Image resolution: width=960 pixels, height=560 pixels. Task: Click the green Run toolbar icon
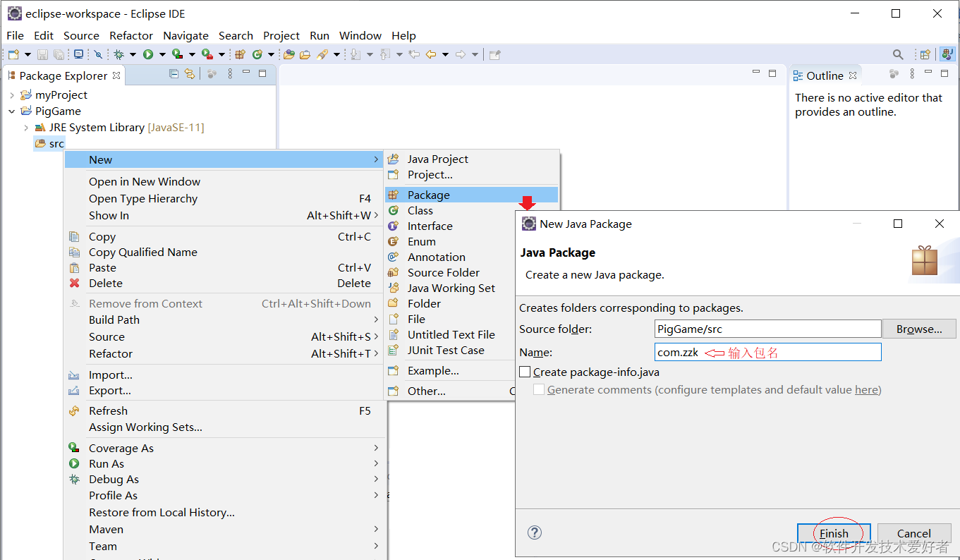click(148, 54)
